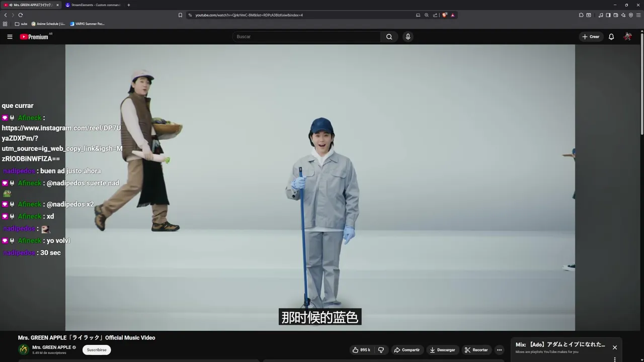This screenshot has height=362, width=644.
Task: Open the Brave Shields lion icon
Action: click(445, 15)
